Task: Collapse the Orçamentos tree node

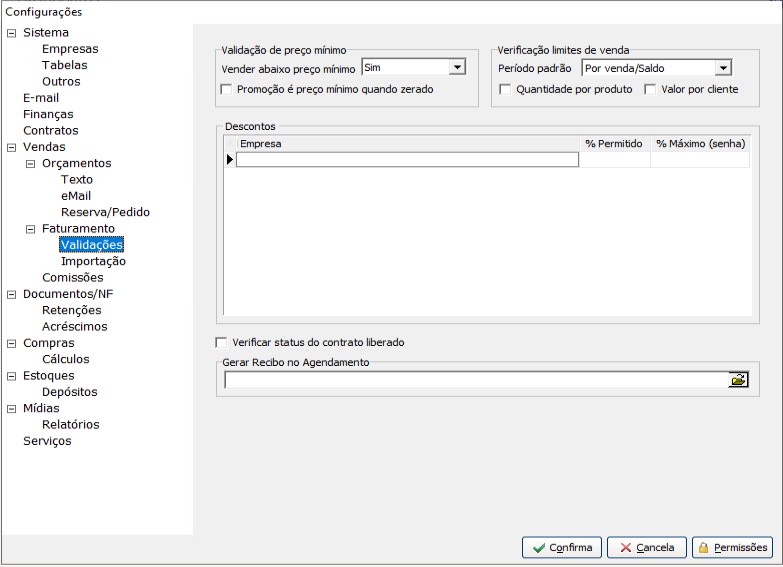Action: point(30,164)
